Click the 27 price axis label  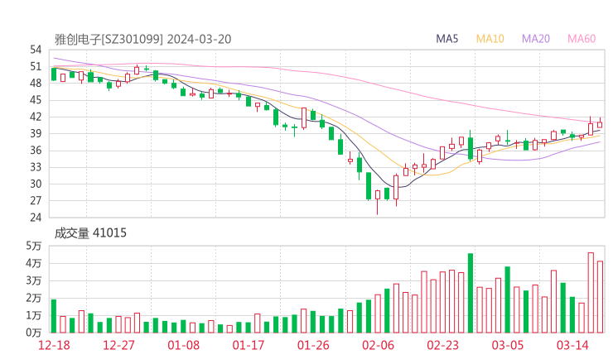pyautogui.click(x=36, y=201)
